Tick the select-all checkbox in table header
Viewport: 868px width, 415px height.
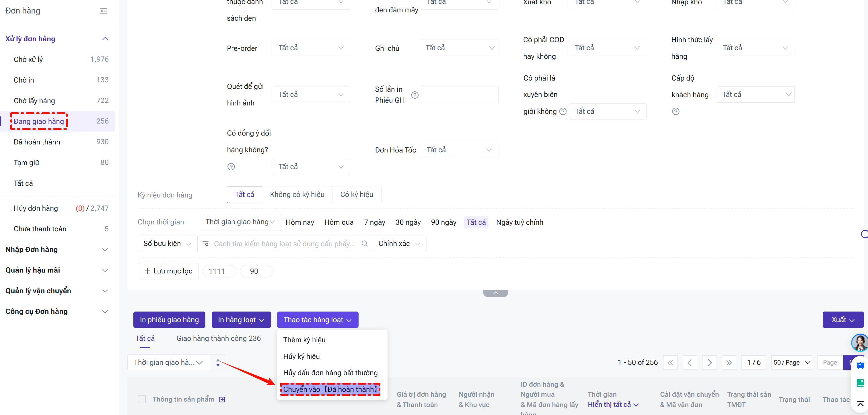(142, 399)
